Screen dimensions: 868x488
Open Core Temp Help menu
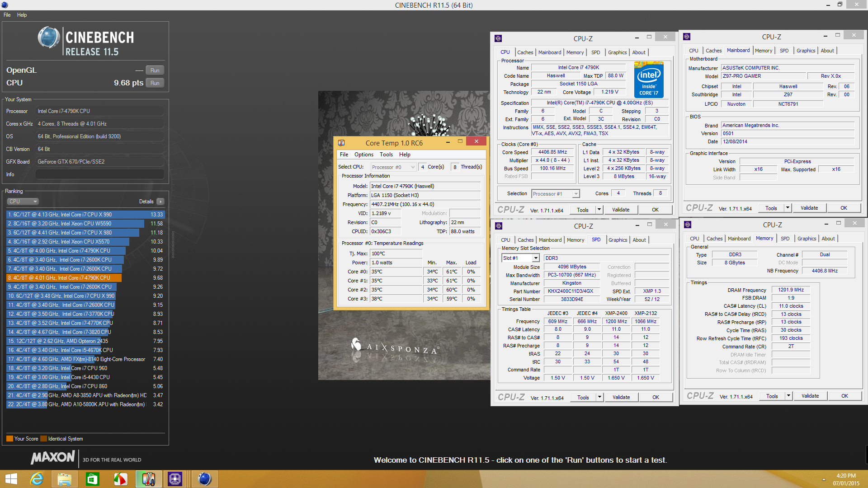pyautogui.click(x=405, y=155)
